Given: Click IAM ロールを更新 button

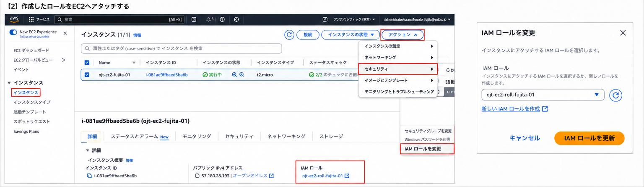Looking at the screenshot, I should (589, 138).
